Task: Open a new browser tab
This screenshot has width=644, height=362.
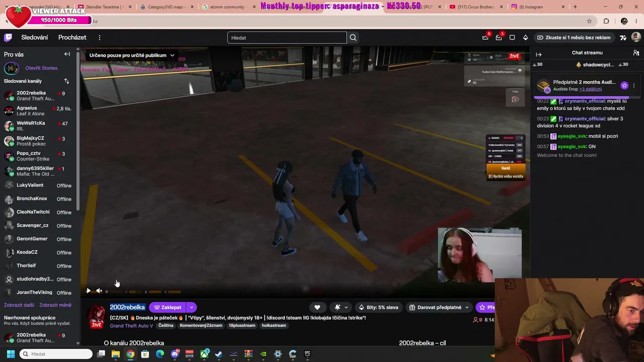Action: pos(575,7)
